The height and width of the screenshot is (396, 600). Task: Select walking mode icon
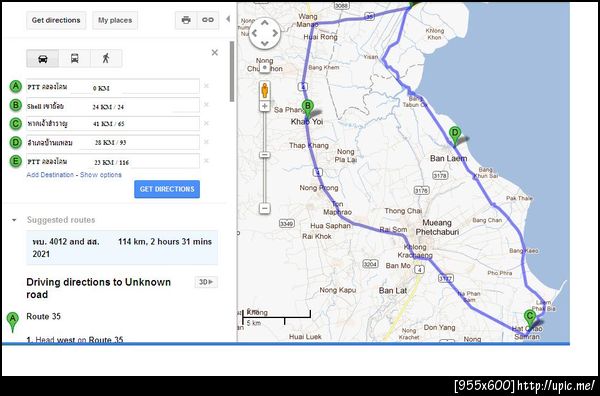(x=106, y=59)
